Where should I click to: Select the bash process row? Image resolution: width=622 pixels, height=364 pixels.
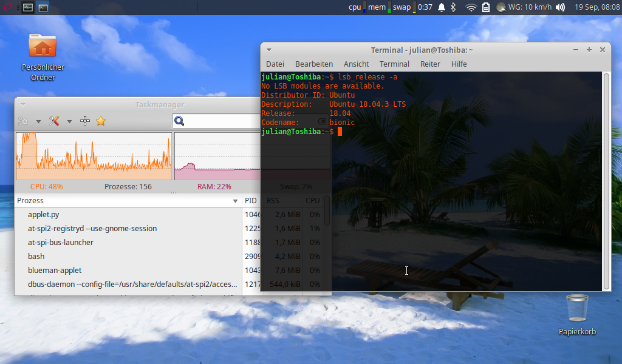pos(169,256)
